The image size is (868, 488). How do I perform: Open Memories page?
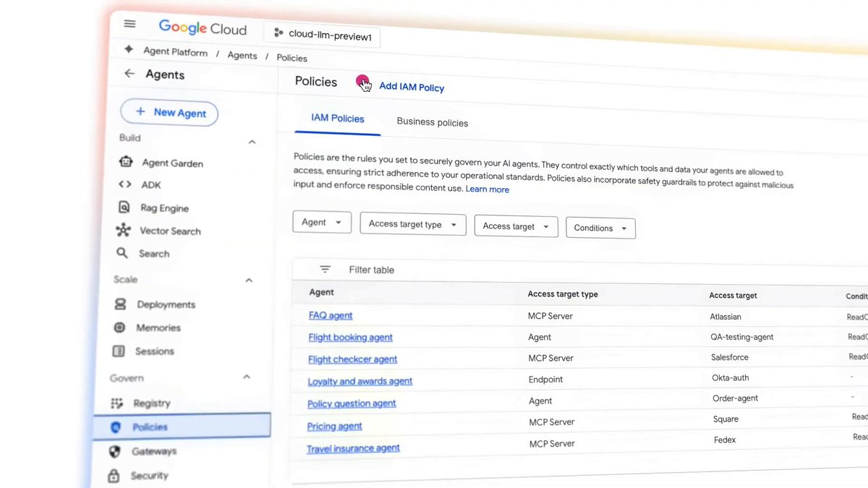point(158,328)
